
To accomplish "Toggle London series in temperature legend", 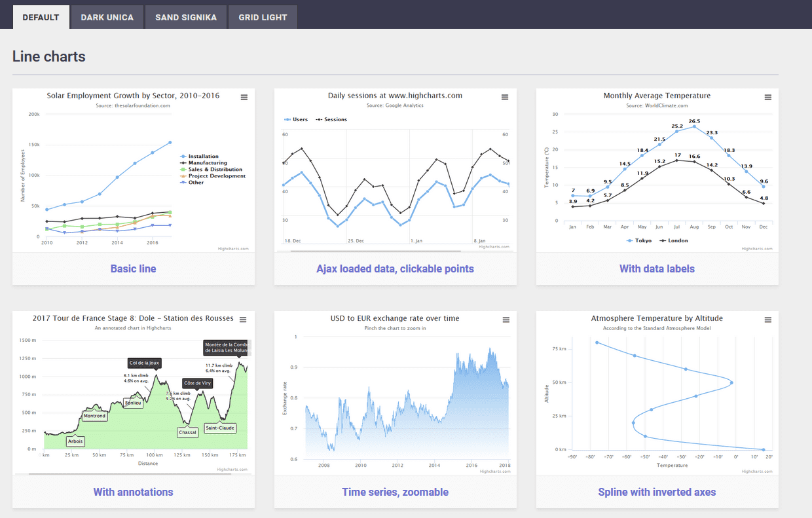I will tap(674, 240).
